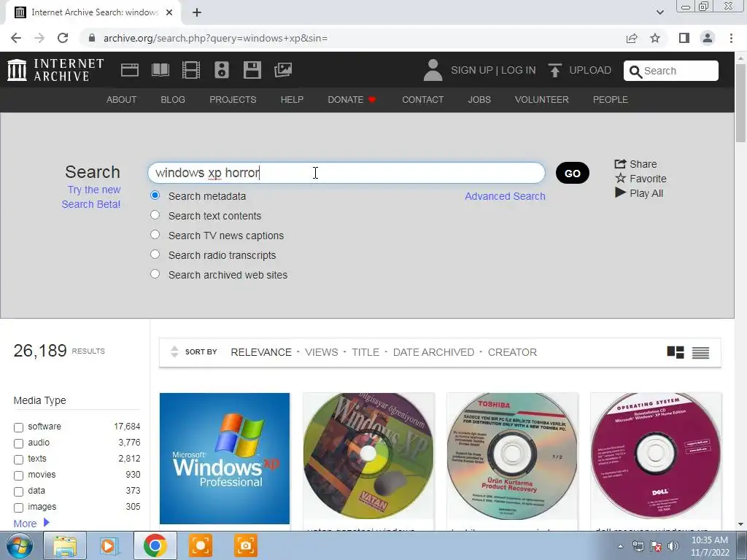Open the HELP menu item
Image resolution: width=747 pixels, height=560 pixels.
(x=292, y=99)
